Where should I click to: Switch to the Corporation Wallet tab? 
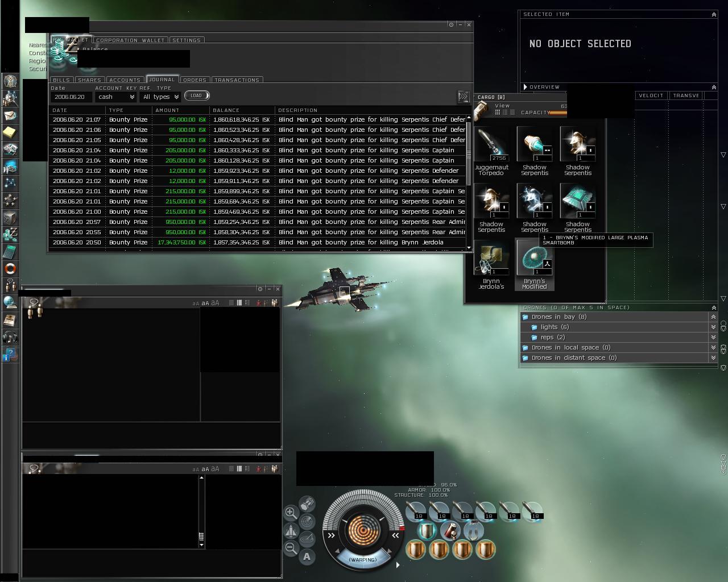coord(130,40)
